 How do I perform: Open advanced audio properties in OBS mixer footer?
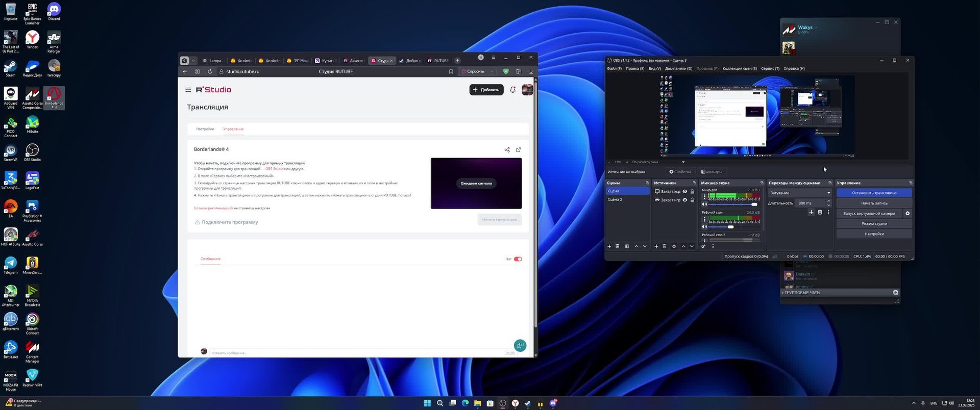click(x=703, y=246)
